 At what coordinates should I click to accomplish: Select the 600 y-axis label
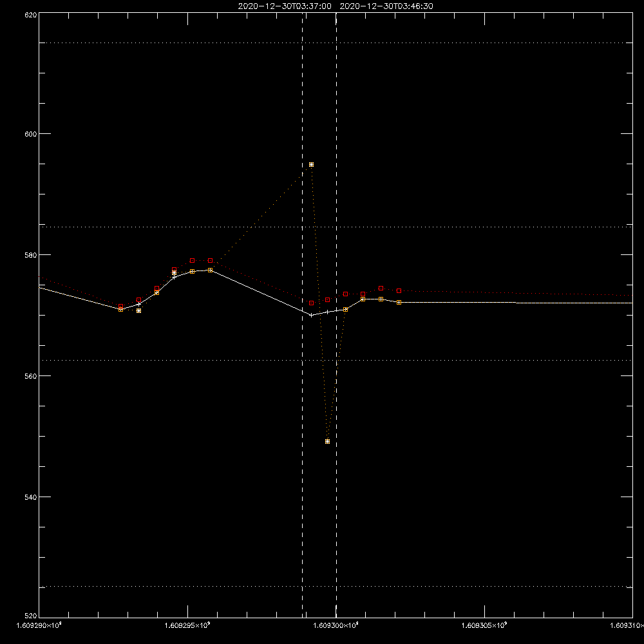coord(32,134)
